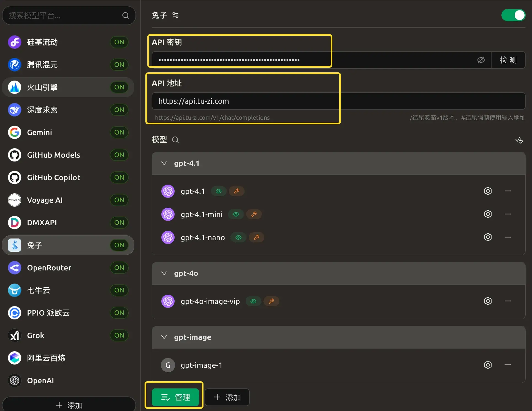Show hidden API key with eye icon
The height and width of the screenshot is (411, 532).
[481, 60]
